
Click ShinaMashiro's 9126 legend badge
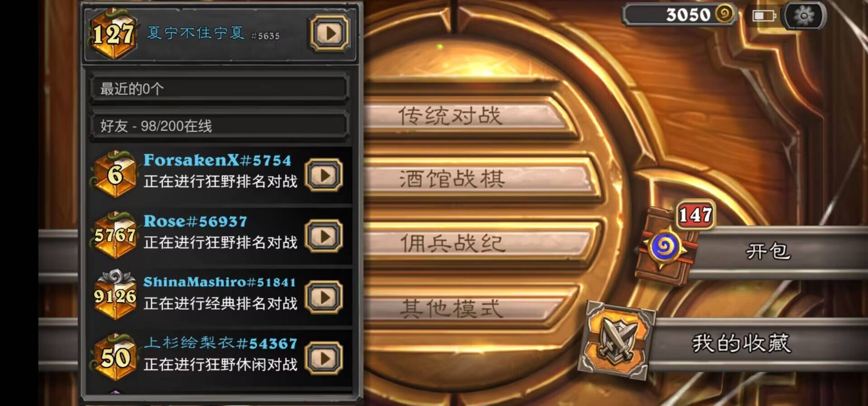115,295
